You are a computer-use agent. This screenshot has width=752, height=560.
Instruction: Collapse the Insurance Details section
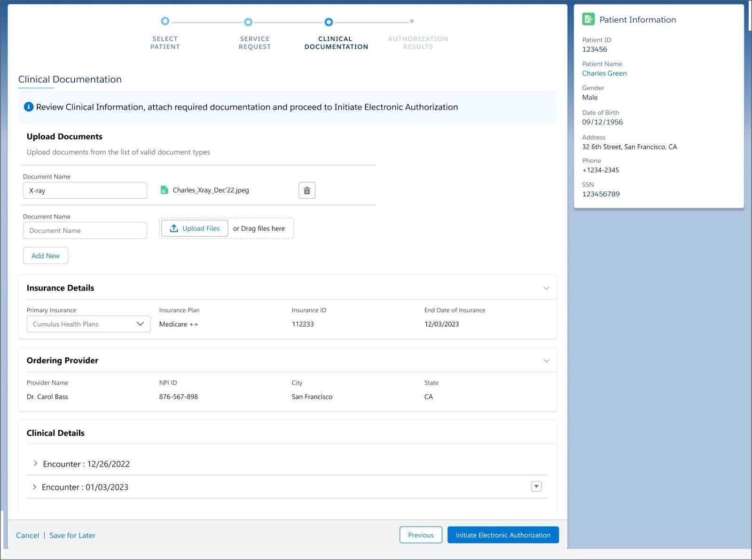(x=546, y=288)
